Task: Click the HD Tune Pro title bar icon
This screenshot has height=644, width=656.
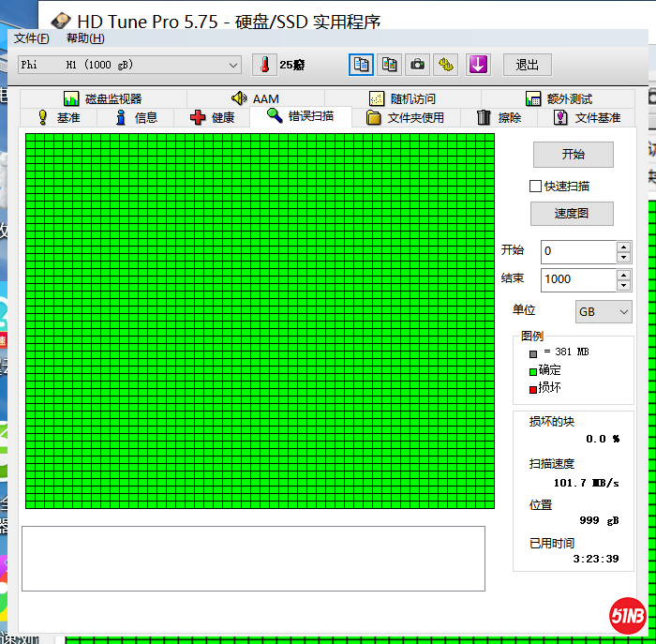Action: click(61, 21)
